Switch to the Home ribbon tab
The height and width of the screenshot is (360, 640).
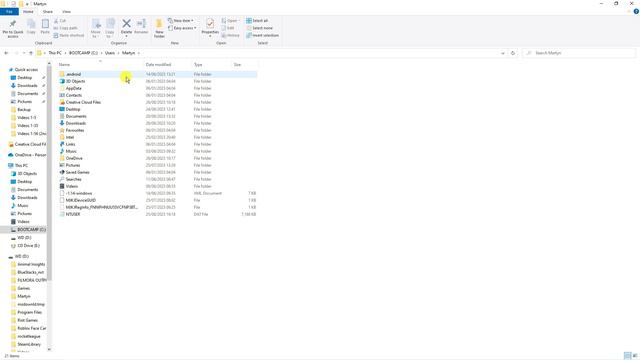pos(28,12)
